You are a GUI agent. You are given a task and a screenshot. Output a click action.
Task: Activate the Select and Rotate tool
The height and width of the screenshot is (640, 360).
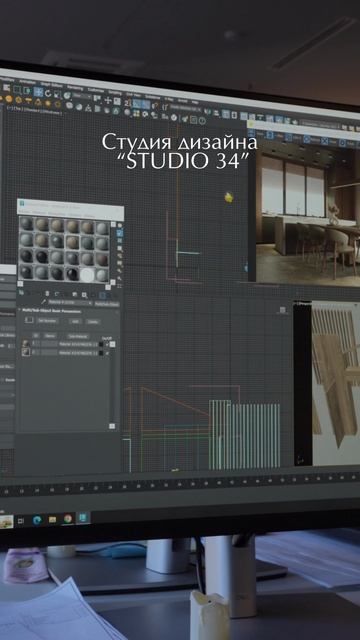click(48, 93)
